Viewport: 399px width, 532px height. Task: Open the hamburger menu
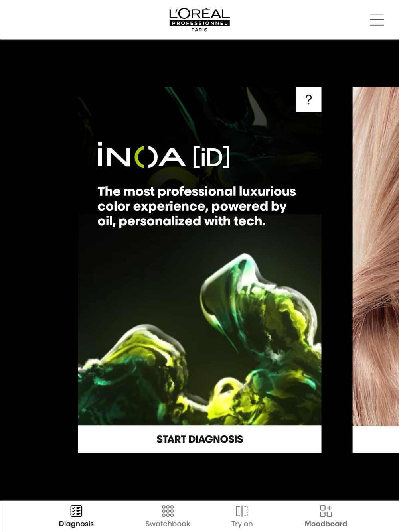click(377, 20)
